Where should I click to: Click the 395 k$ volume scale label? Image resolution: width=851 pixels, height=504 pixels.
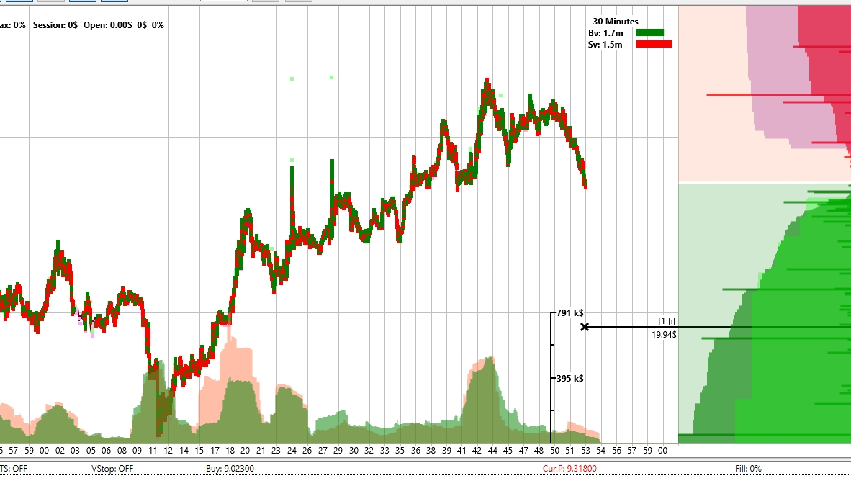(569, 378)
